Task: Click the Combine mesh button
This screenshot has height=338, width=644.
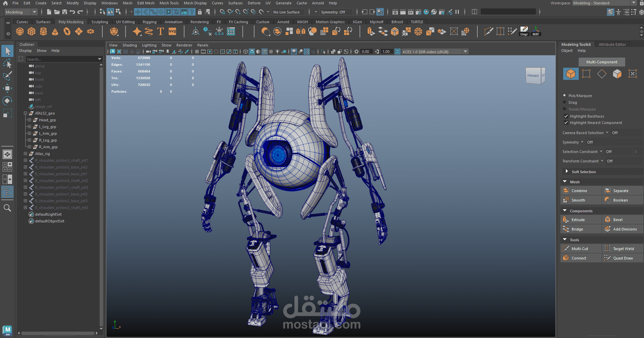Action: tap(581, 191)
